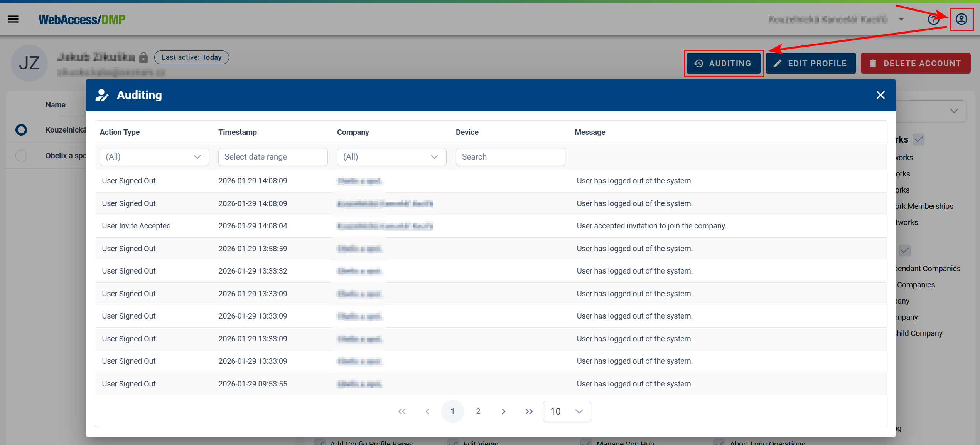Viewport: 980px width, 445px height.
Task: Open the Action Type filter dropdown
Action: [154, 157]
